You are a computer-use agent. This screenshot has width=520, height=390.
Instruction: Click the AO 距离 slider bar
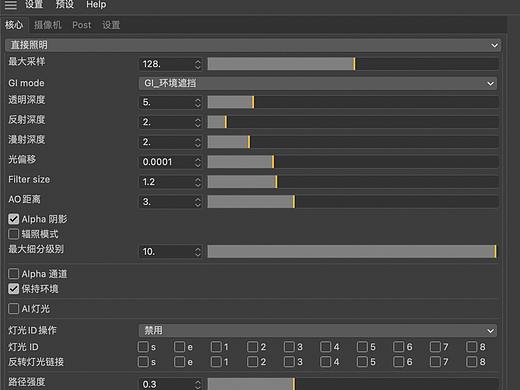pyautogui.click(x=353, y=202)
